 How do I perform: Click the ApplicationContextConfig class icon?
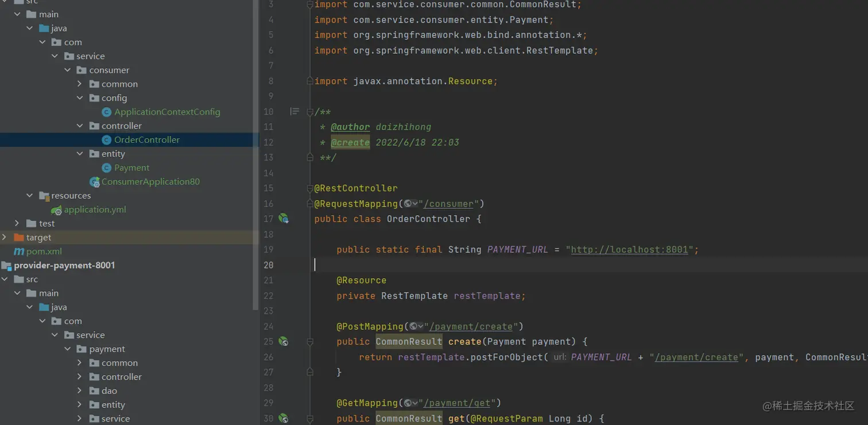106,112
